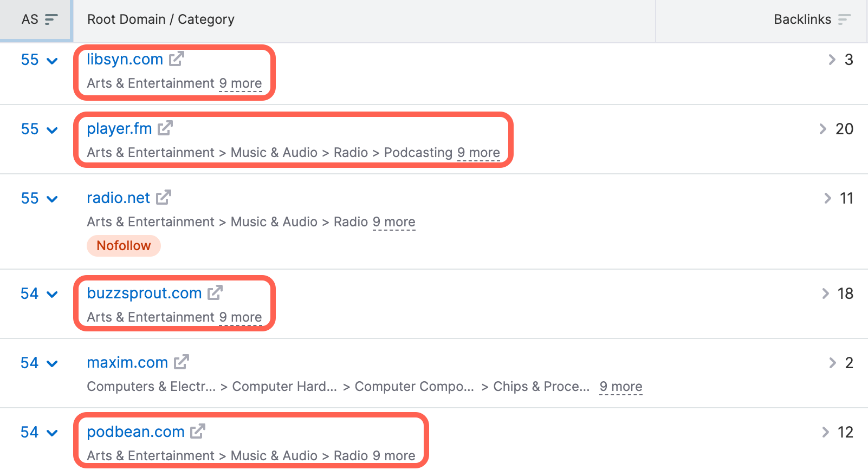Click the Root Domain / Category column header
868x470 pixels.
161,19
